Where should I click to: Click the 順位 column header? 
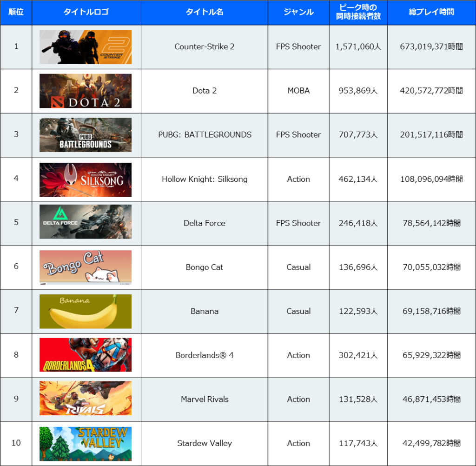coord(16,12)
